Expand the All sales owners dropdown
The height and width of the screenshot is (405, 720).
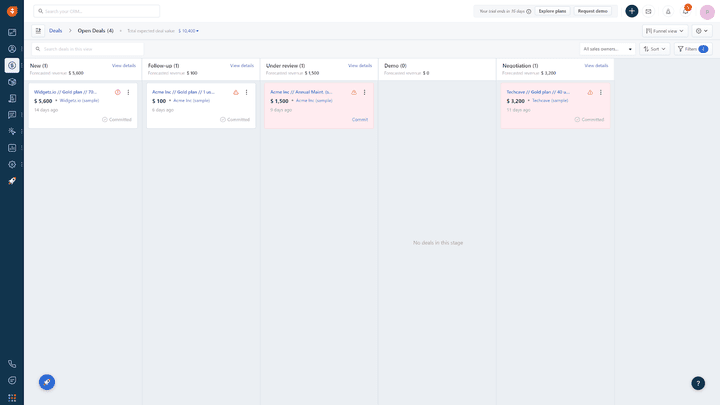608,49
